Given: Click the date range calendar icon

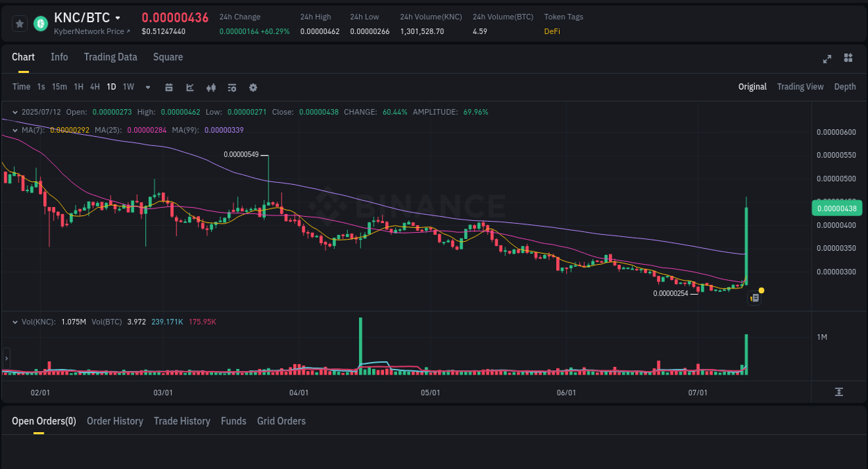Looking at the screenshot, I should (169, 87).
